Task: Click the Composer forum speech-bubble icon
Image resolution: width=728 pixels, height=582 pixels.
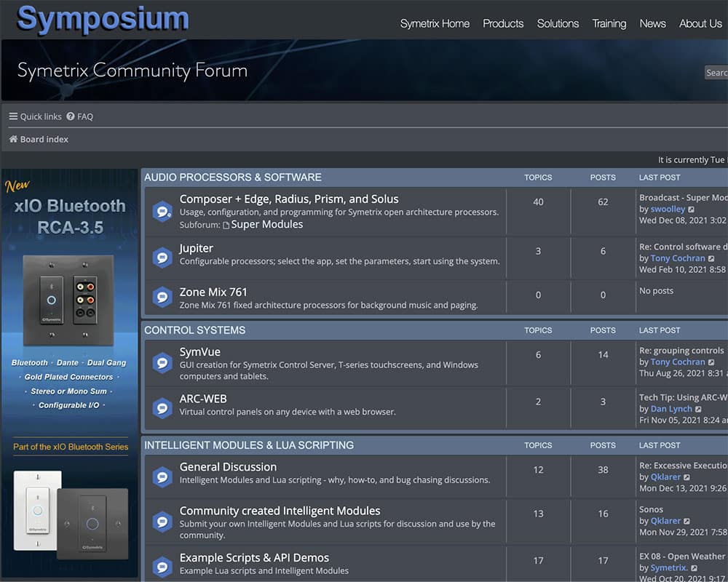Action: pos(162,212)
